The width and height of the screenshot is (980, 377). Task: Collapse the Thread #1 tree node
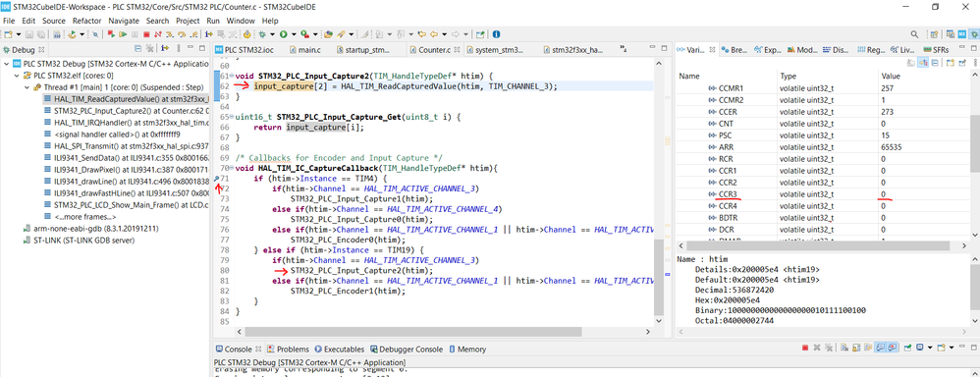tap(27, 87)
